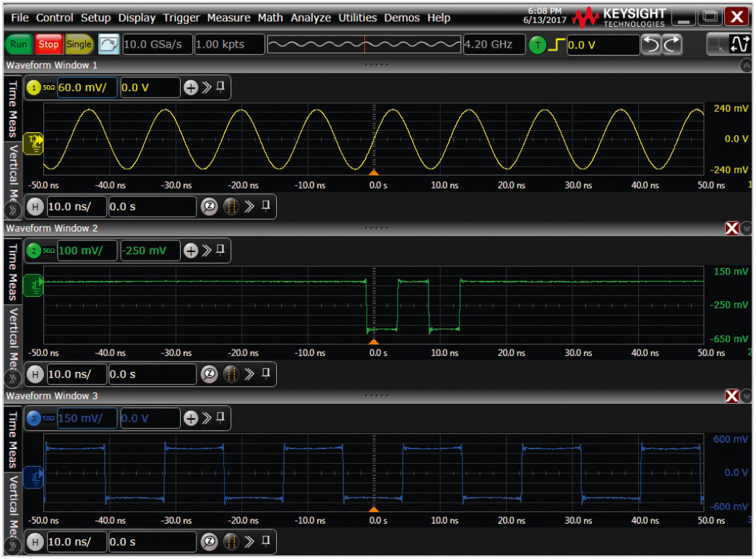Click the green Run button
756x559 pixels.
pos(19,44)
